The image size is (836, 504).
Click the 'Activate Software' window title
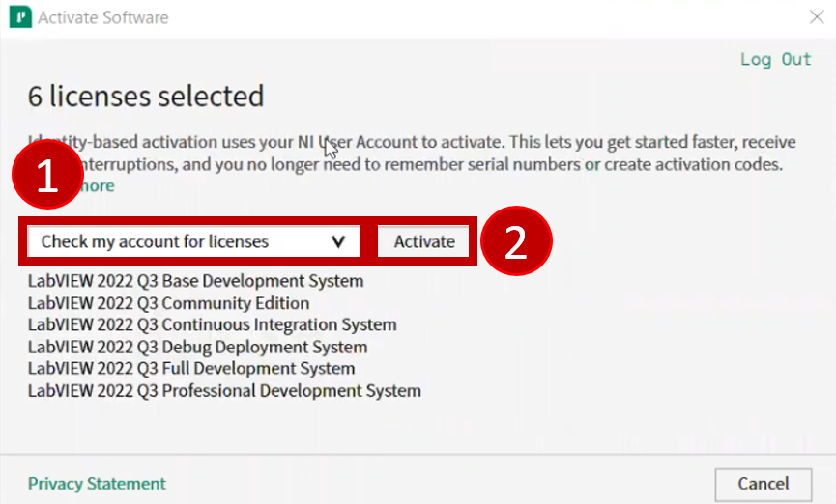pyautogui.click(x=102, y=17)
